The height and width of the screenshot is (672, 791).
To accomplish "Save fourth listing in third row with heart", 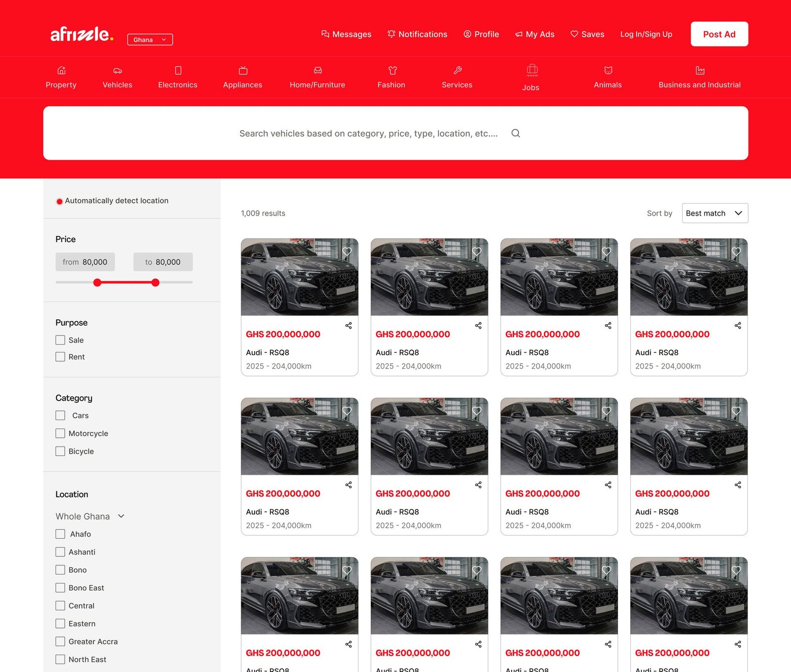I will [x=736, y=570].
